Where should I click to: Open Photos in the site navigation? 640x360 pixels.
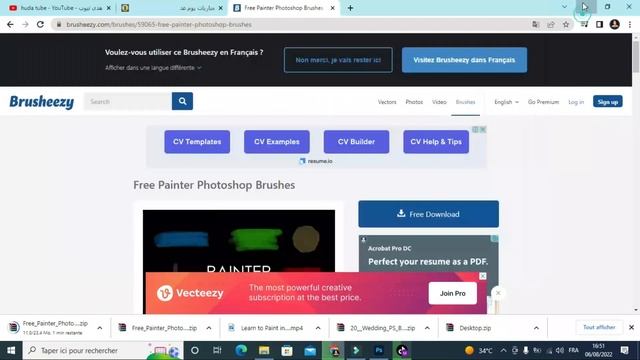click(x=414, y=102)
